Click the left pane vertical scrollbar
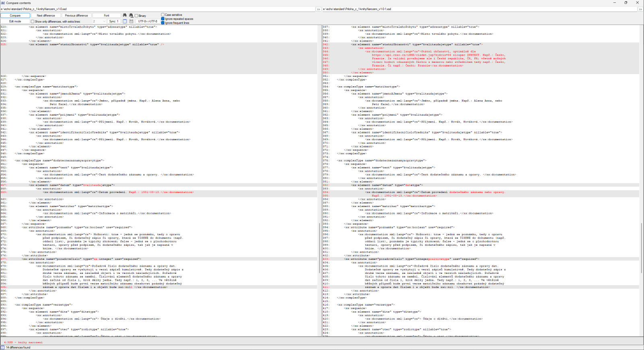 coord(320,249)
